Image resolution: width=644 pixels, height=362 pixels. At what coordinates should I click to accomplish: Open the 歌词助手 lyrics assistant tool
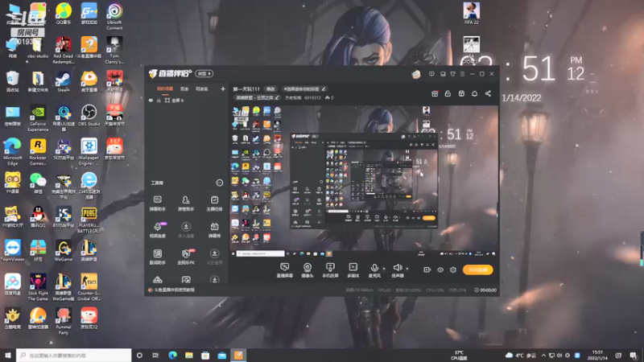point(157,257)
